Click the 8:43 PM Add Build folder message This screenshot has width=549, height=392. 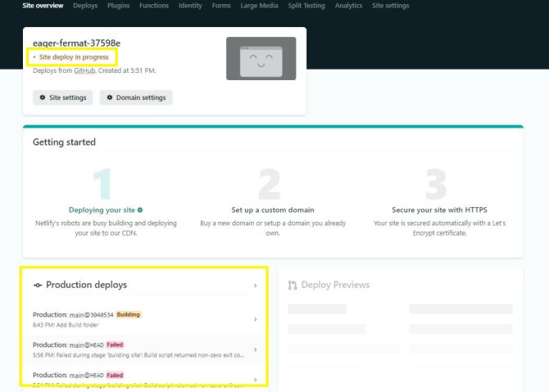pyautogui.click(x=66, y=325)
